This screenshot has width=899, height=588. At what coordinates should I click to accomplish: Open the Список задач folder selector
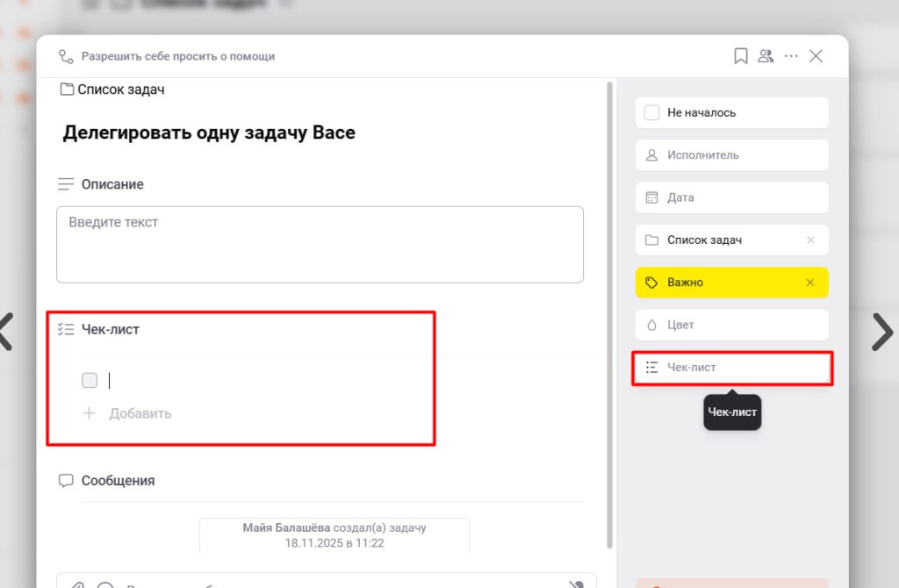pyautogui.click(x=720, y=240)
